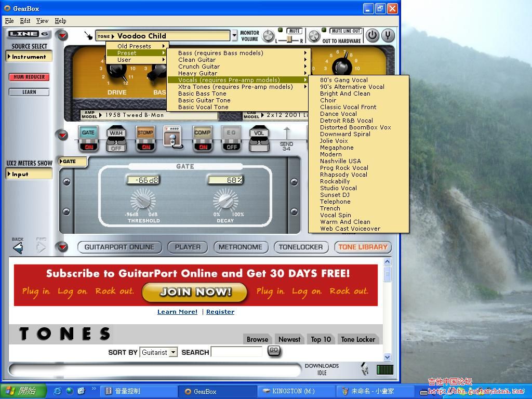The height and width of the screenshot is (399, 532).
Task: Open the Source Select Instrument dropdown
Action: (x=29, y=57)
